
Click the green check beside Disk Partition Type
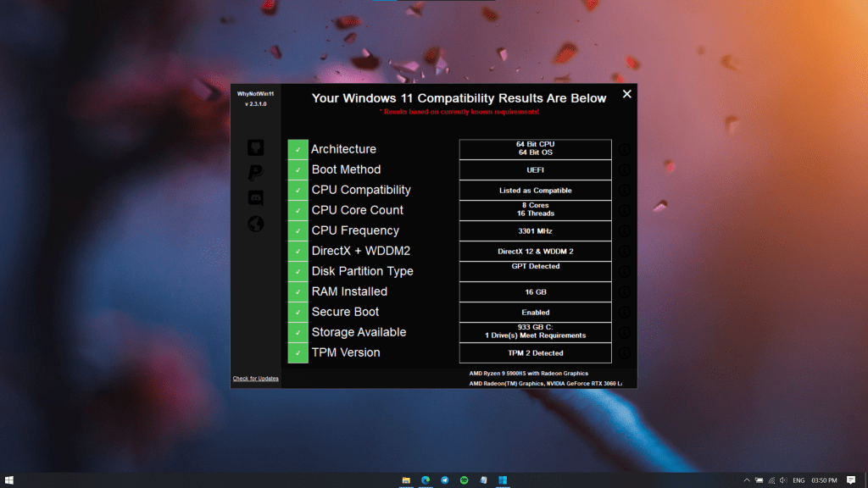click(x=298, y=272)
